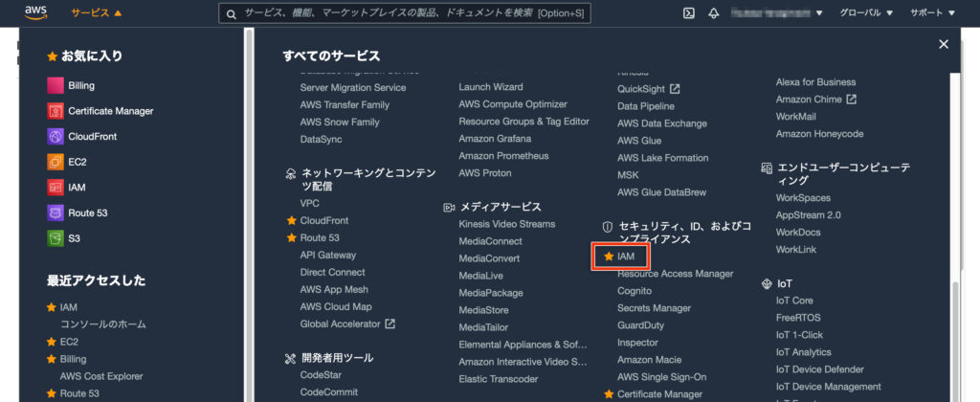Image resolution: width=980 pixels, height=402 pixels.
Task: Toggle the star next to Route 53 service
Action: [291, 237]
